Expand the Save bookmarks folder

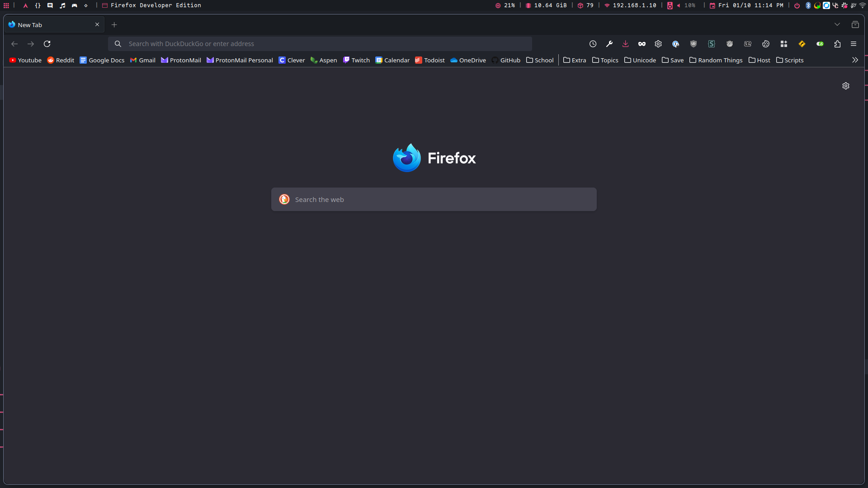click(x=673, y=60)
